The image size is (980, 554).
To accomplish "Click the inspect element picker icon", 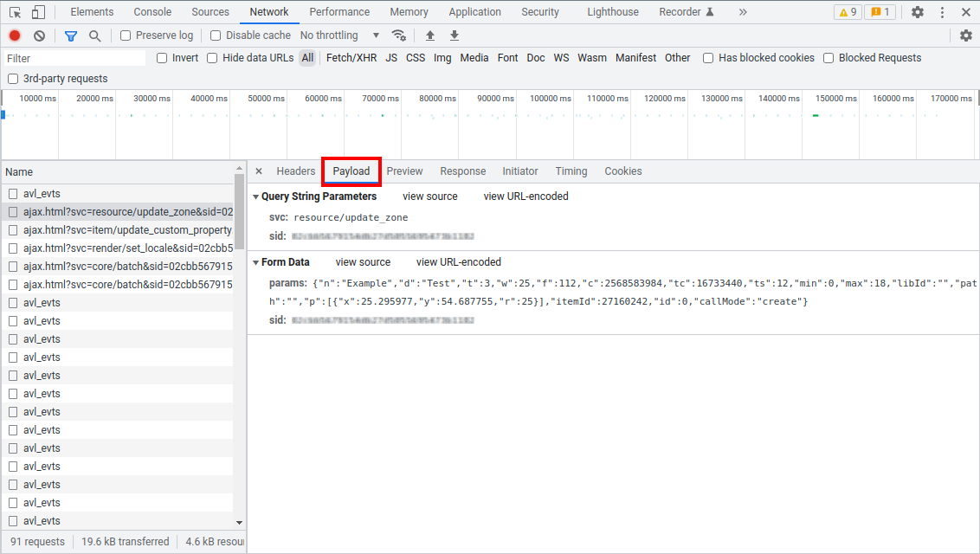I will click(x=15, y=12).
